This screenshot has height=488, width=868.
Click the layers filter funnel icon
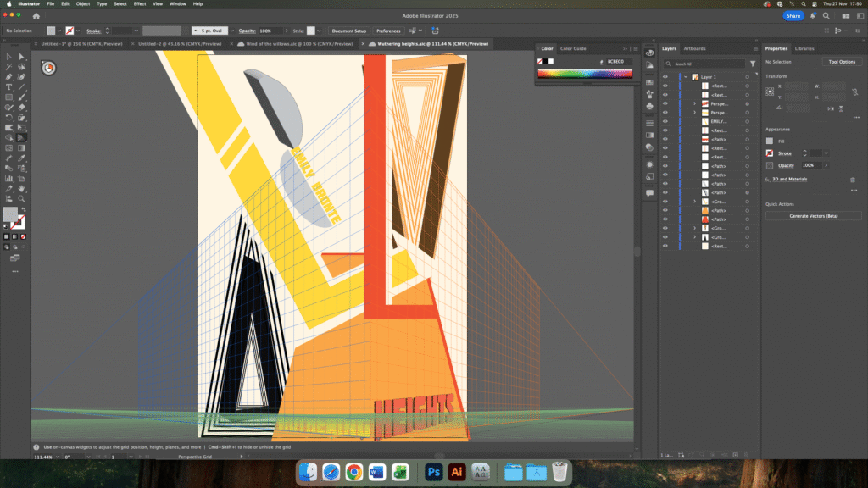click(752, 64)
